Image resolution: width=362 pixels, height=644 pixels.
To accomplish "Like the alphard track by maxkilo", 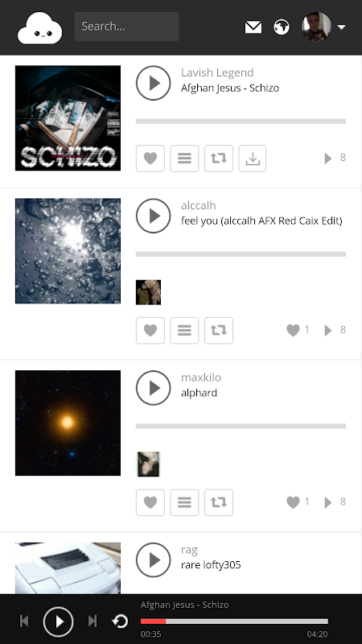I will pyautogui.click(x=150, y=502).
